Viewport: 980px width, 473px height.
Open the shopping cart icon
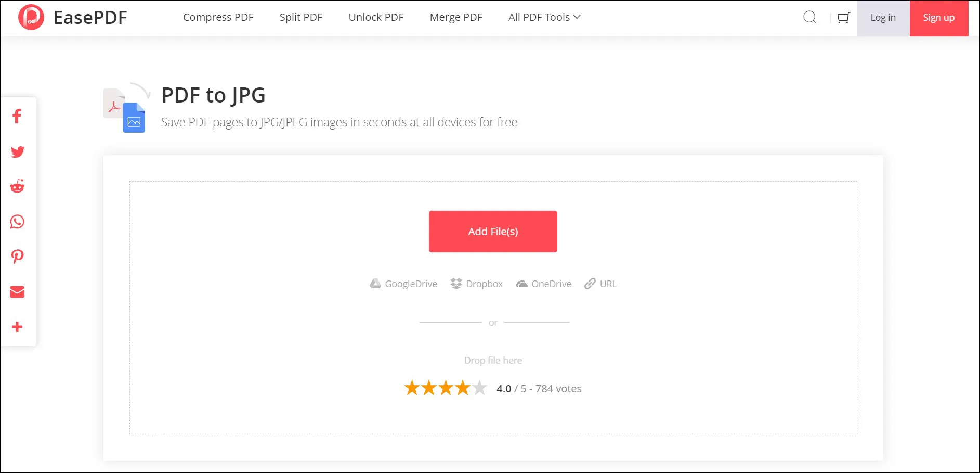pyautogui.click(x=843, y=18)
